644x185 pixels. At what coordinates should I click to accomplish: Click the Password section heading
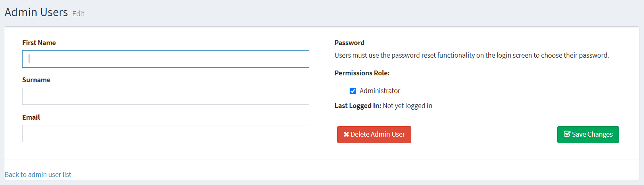tap(349, 43)
